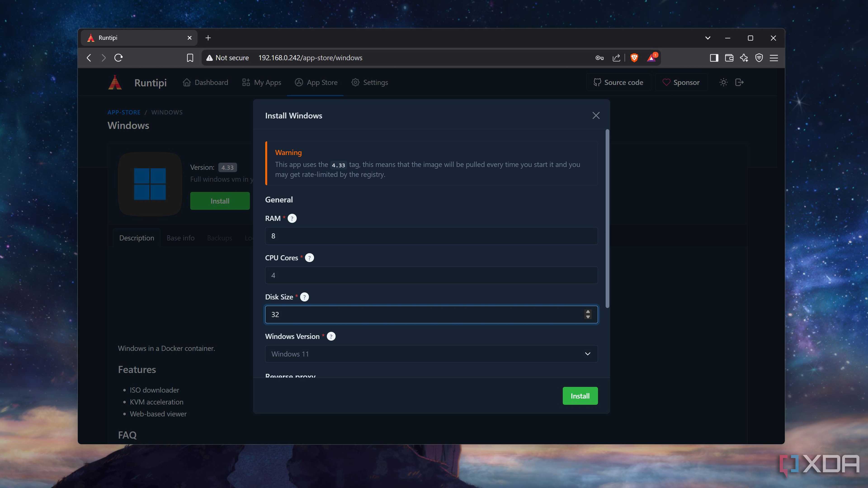Close the Install Windows dialog
Viewport: 868px width, 488px height.
tap(596, 115)
